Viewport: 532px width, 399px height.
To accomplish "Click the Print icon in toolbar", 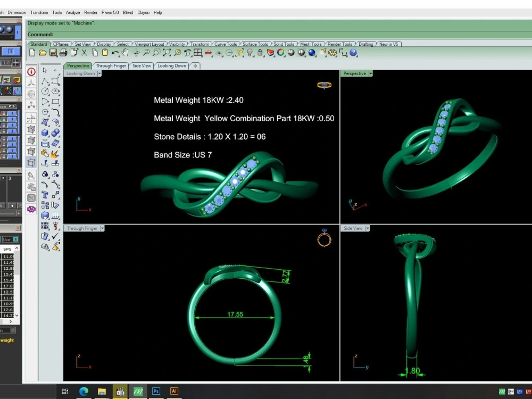I will [63, 53].
